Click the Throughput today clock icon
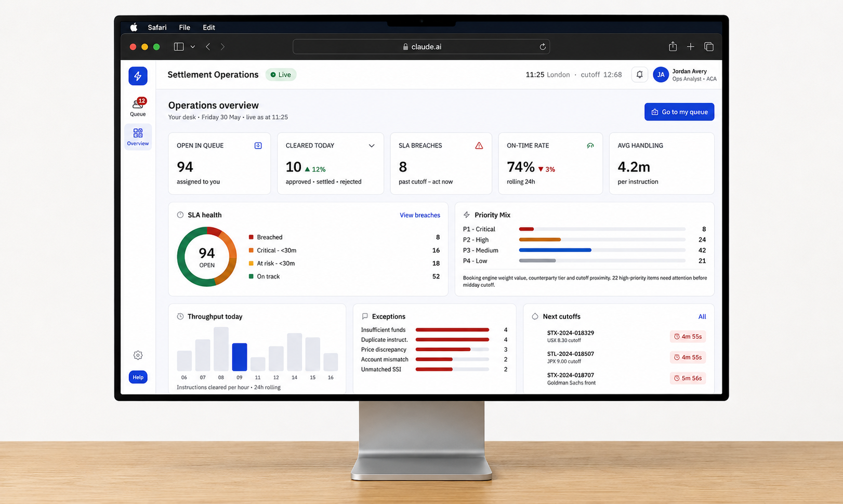Screen dimensions: 843x504 coord(180,316)
